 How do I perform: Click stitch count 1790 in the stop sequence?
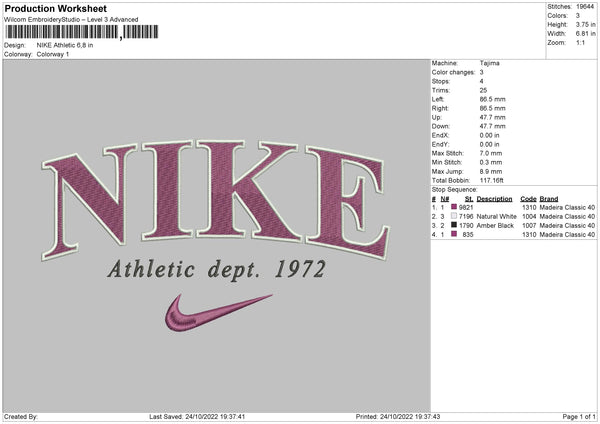pyautogui.click(x=466, y=225)
